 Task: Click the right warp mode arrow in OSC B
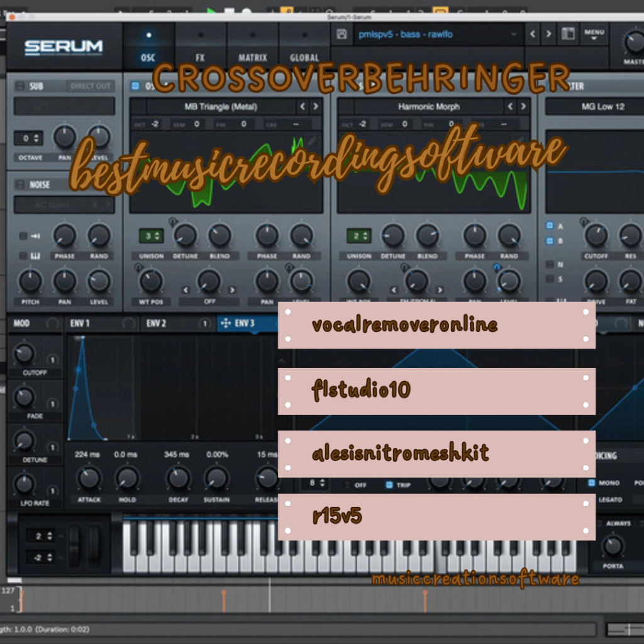coord(440,290)
